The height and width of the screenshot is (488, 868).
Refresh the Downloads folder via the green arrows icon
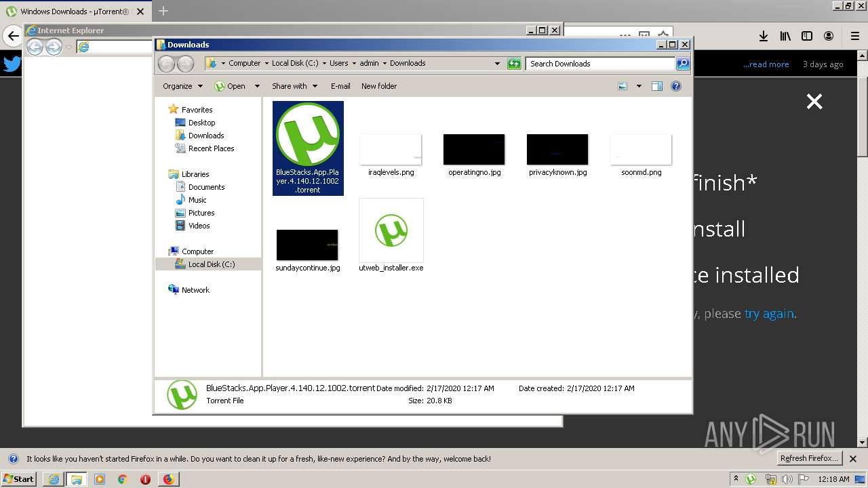pos(514,64)
